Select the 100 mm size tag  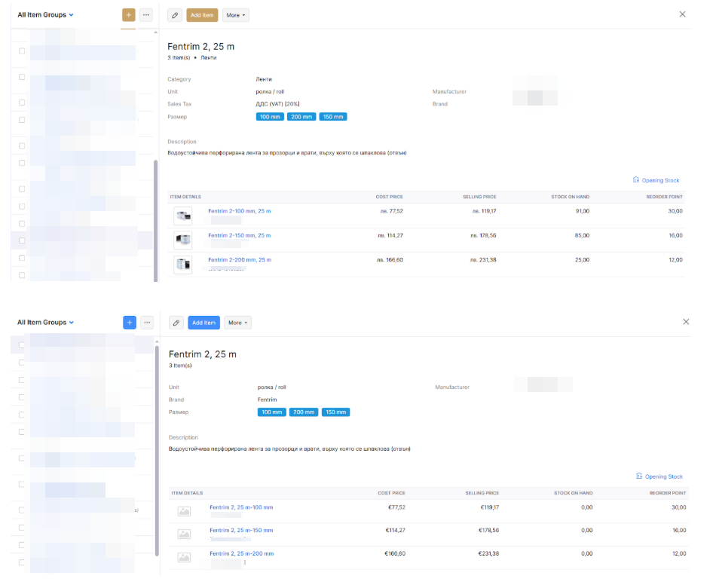point(270,116)
